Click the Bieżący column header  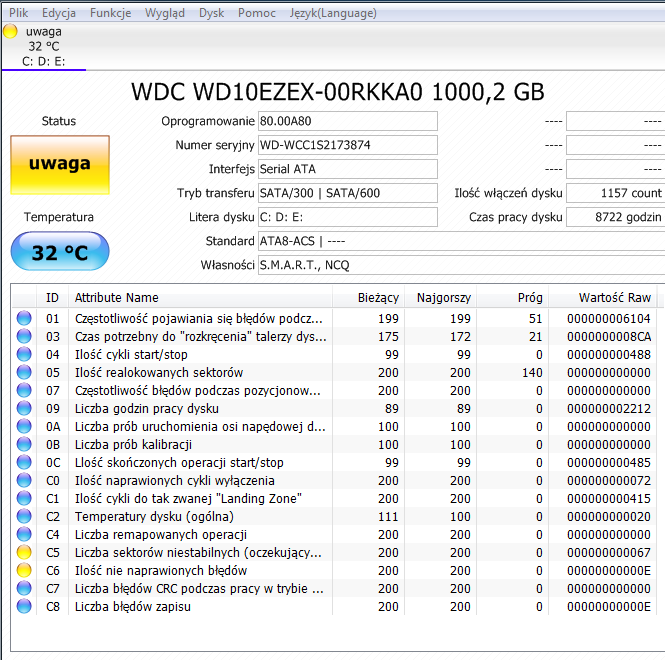369,298
